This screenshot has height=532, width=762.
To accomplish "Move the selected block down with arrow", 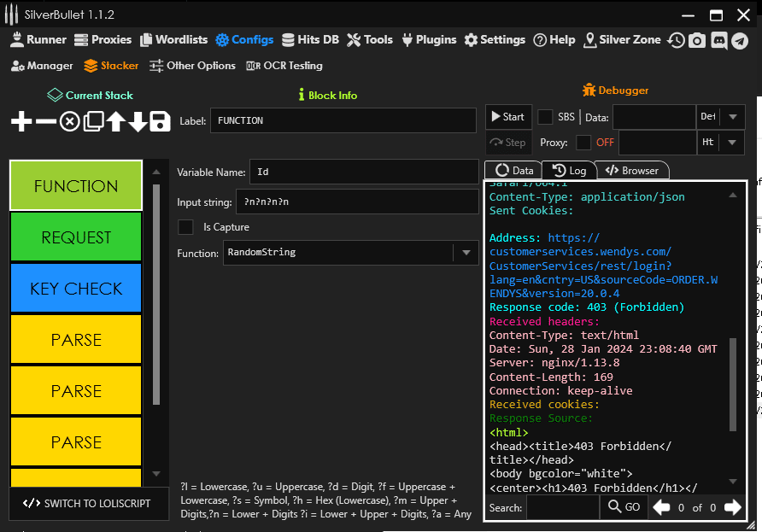I will (138, 122).
